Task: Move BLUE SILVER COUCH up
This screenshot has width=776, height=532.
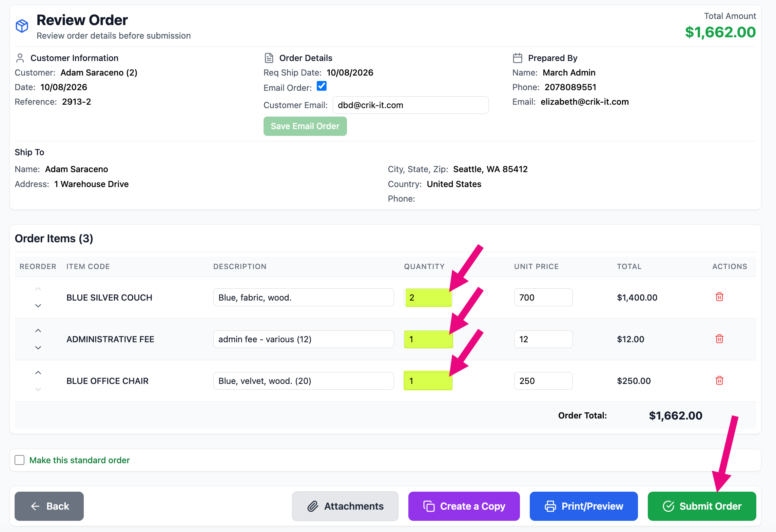Action: tap(38, 289)
